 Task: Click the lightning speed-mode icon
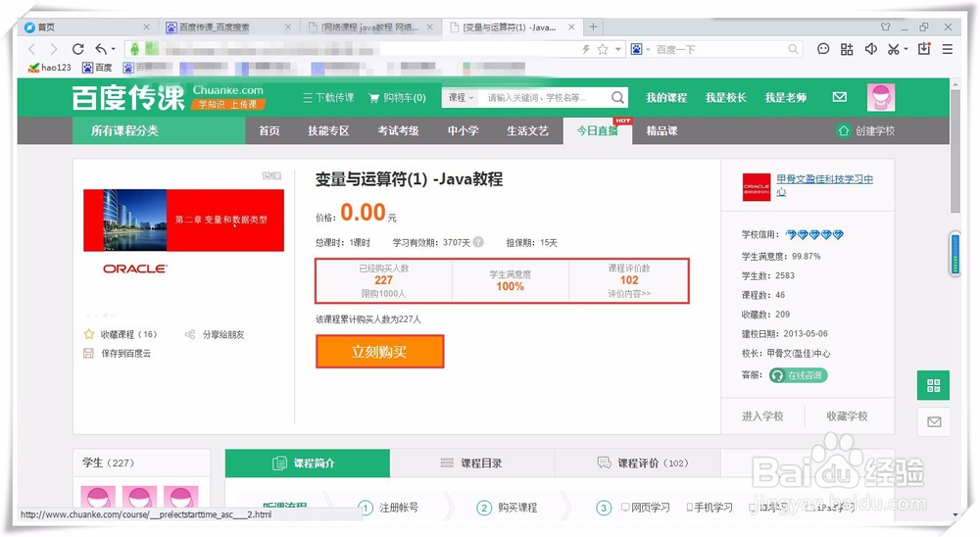point(586,49)
